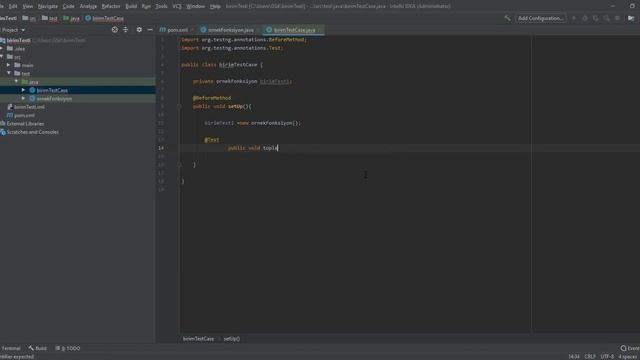The image size is (640, 360).
Task: Open the Terminal tool window
Action: [x=10, y=348]
